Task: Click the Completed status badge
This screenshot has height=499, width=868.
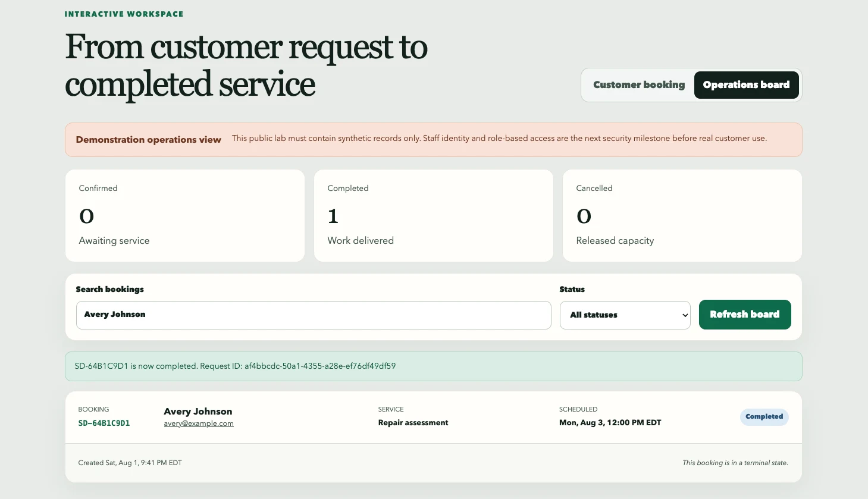Action: 764,417
